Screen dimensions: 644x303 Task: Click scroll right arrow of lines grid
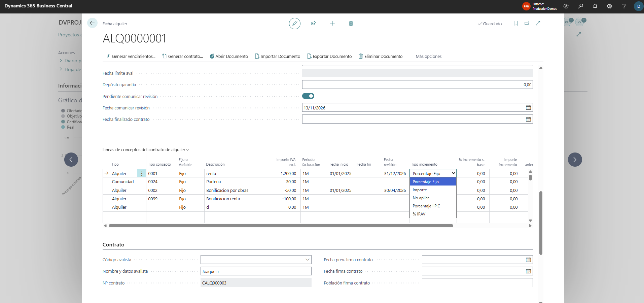[530, 226]
